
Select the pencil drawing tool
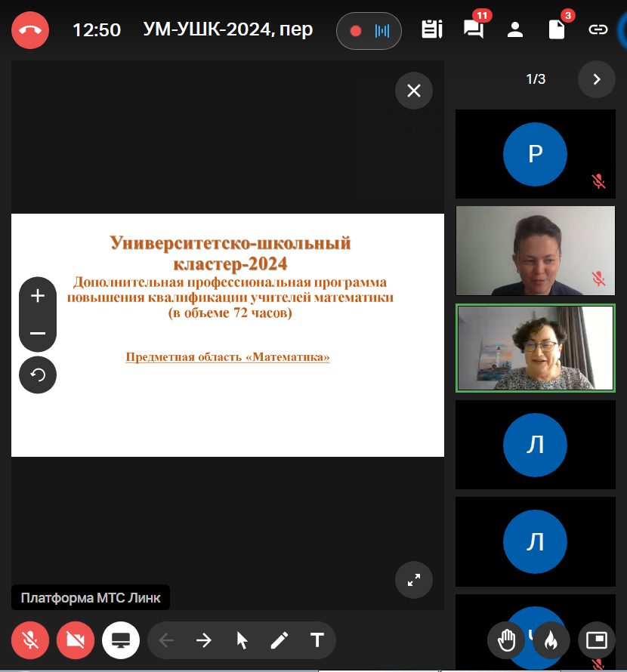(x=280, y=640)
